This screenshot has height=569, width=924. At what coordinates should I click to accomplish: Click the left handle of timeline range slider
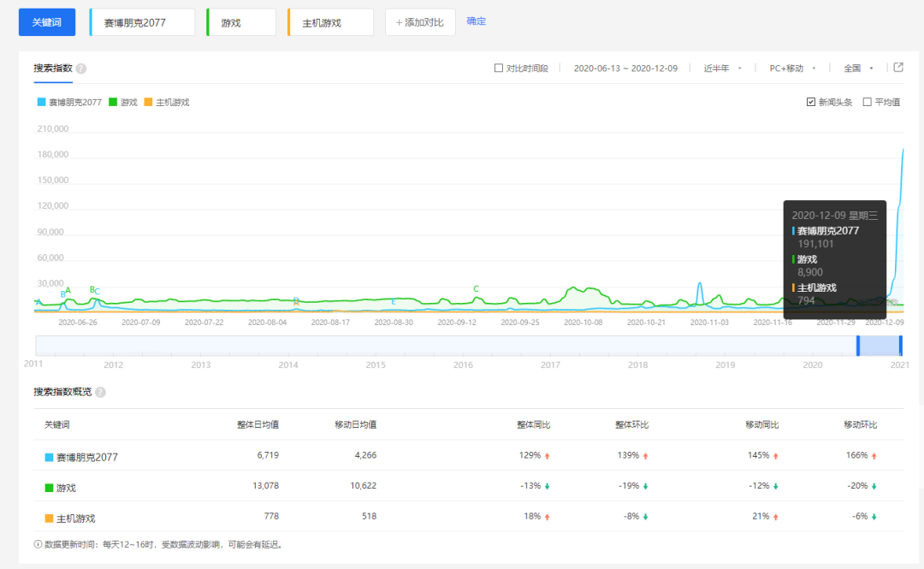pyautogui.click(x=858, y=346)
